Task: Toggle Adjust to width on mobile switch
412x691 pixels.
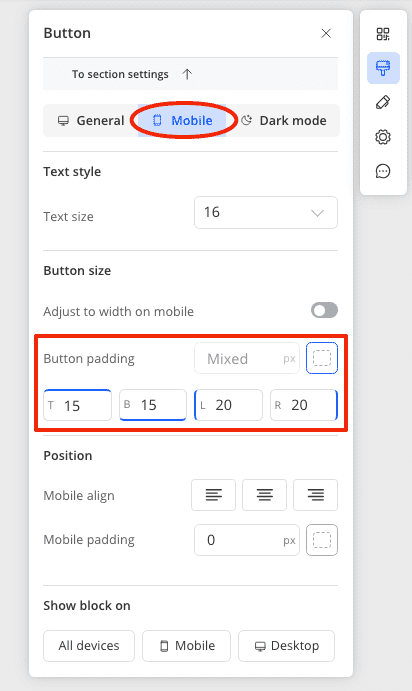Action: point(324,310)
